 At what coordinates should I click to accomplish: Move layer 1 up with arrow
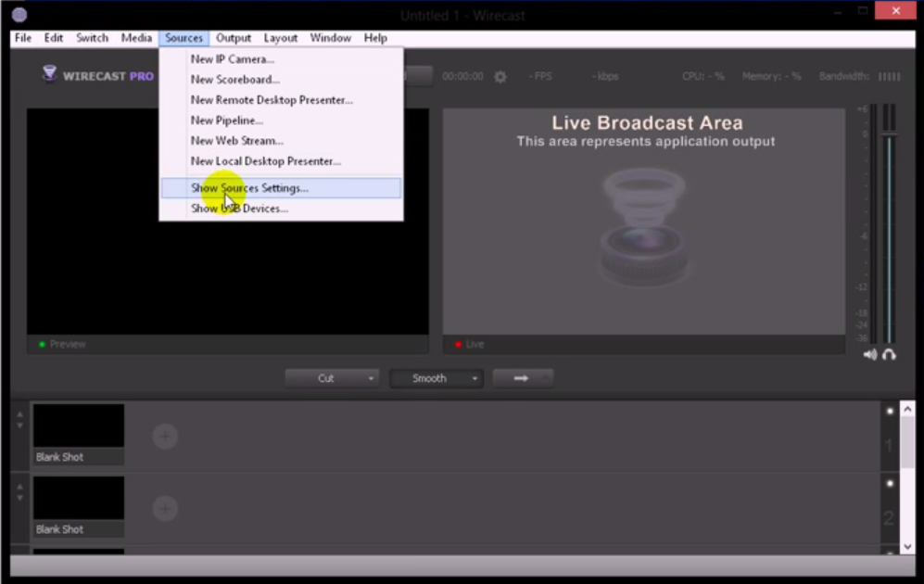(19, 415)
